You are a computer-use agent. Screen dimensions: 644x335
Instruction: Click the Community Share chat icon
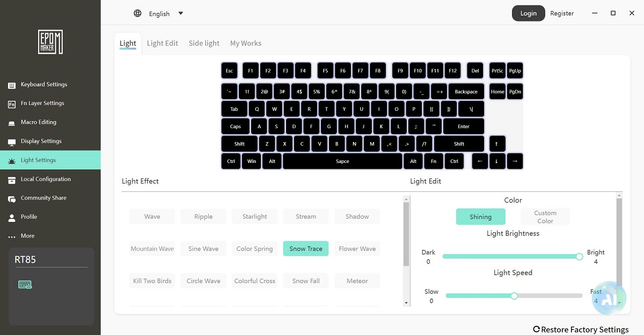tap(12, 199)
